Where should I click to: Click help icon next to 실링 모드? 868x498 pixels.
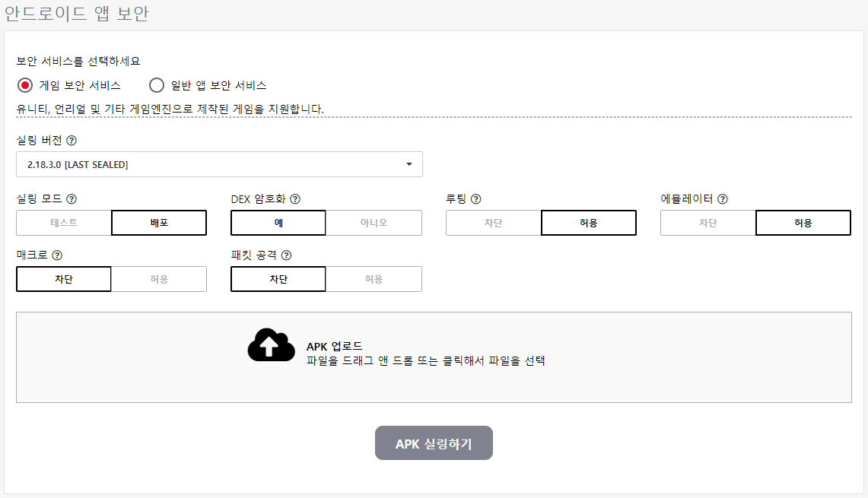pyautogui.click(x=72, y=199)
